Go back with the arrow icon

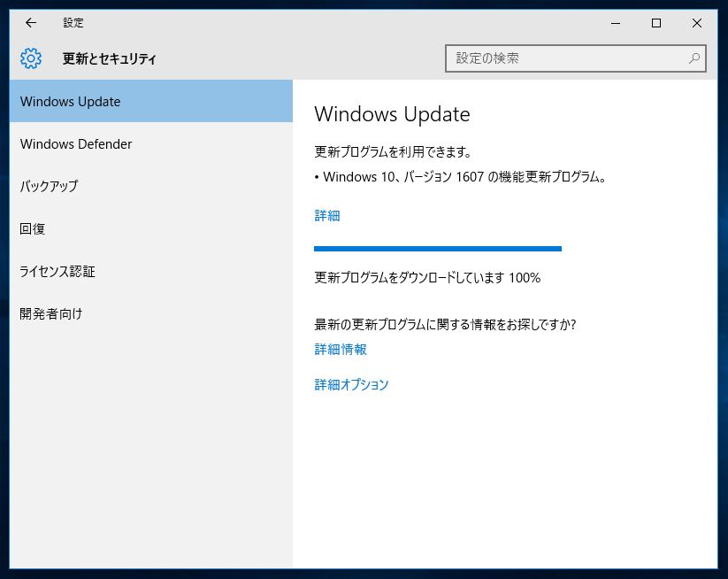(31, 23)
